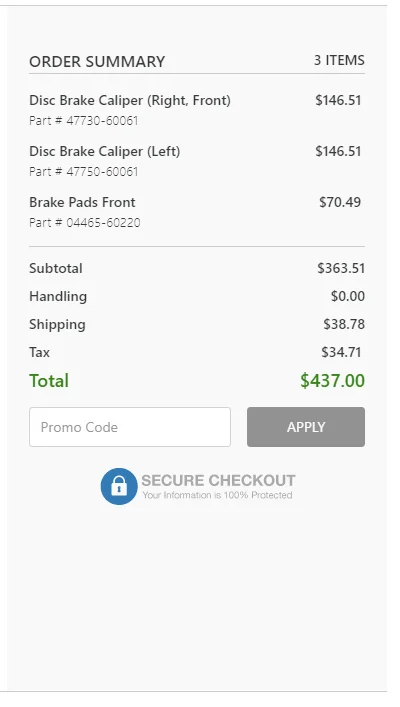The width and height of the screenshot is (400, 707).
Task: Click the $34.71 tax amount
Action: click(341, 352)
